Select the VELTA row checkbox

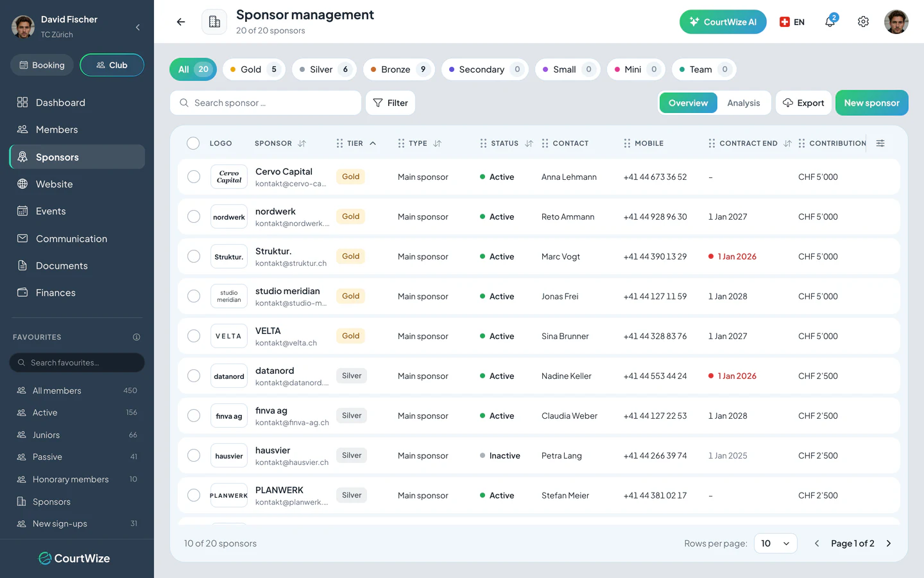[194, 336]
